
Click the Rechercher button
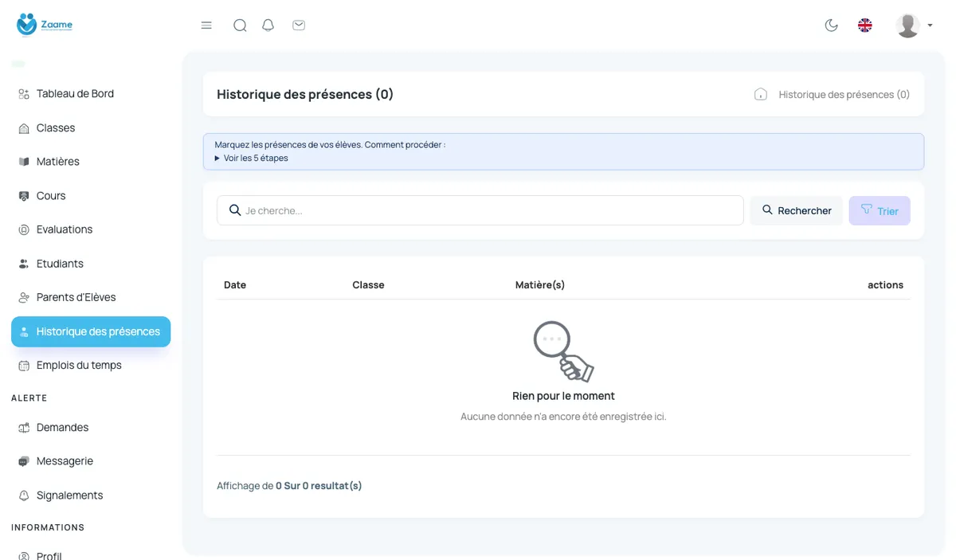796,210
